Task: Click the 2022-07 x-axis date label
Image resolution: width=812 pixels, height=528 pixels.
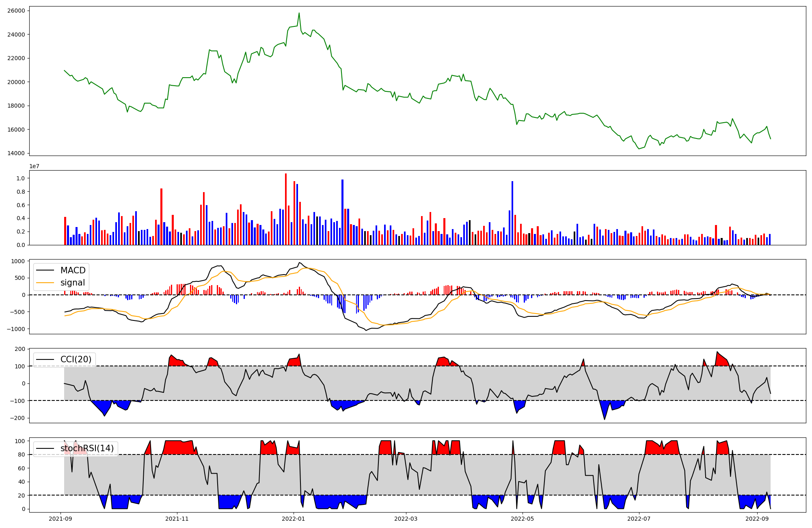Action: [639, 519]
